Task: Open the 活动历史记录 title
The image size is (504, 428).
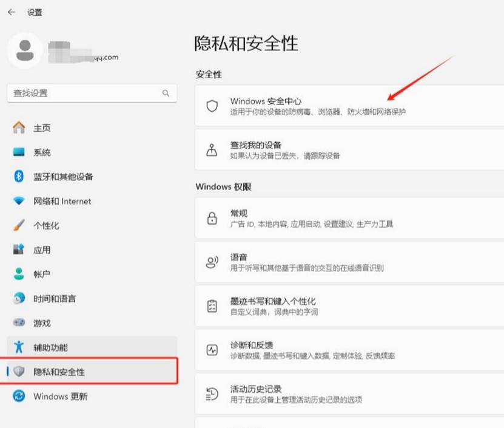Action: [256, 389]
